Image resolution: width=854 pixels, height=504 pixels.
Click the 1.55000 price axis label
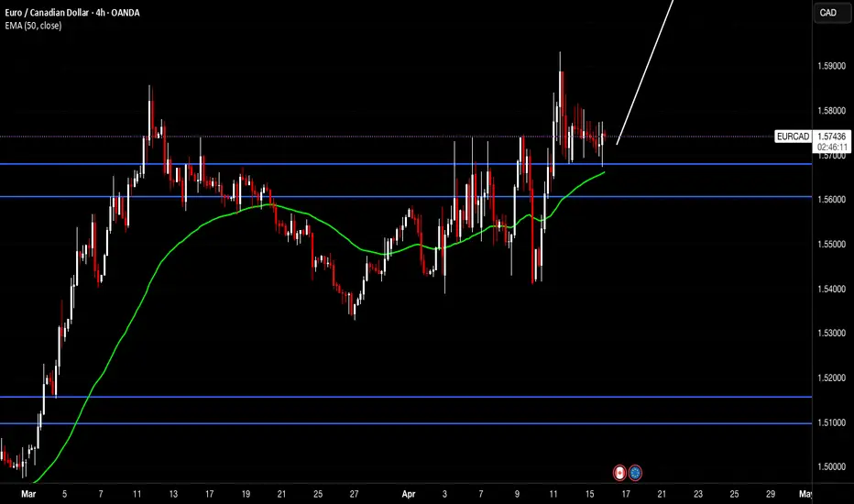(831, 244)
